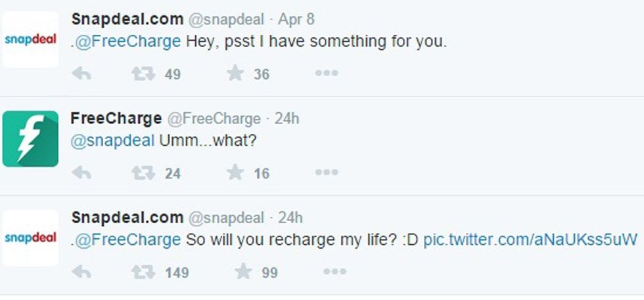Reply to the Apr 8 Snapdeal tweet
This screenshot has height=300, width=644.
[81, 74]
